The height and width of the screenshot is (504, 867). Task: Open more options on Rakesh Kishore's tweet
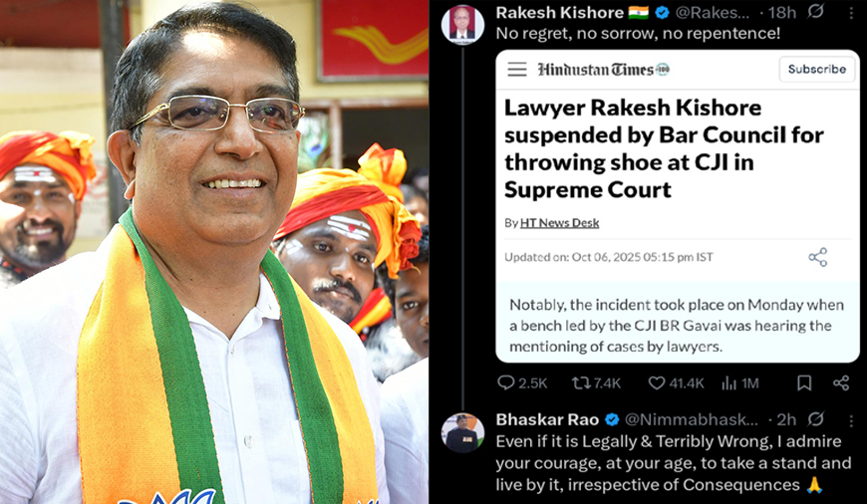click(x=851, y=12)
